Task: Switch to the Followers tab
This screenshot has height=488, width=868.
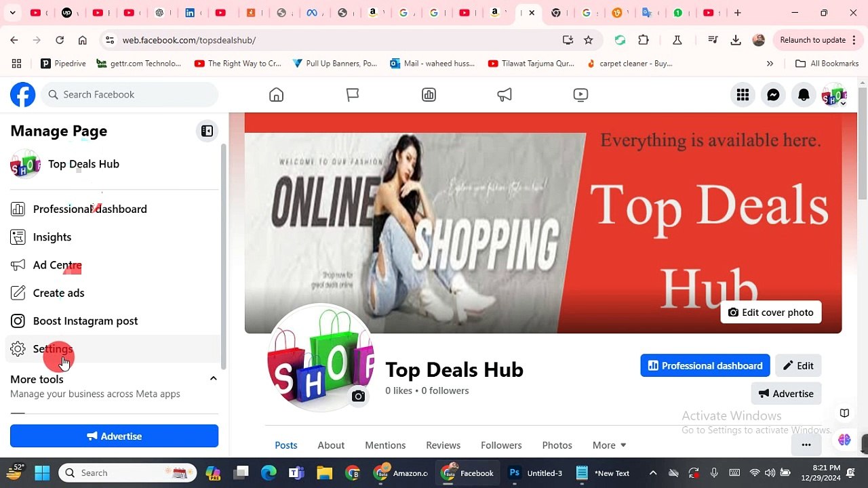Action: (x=501, y=445)
